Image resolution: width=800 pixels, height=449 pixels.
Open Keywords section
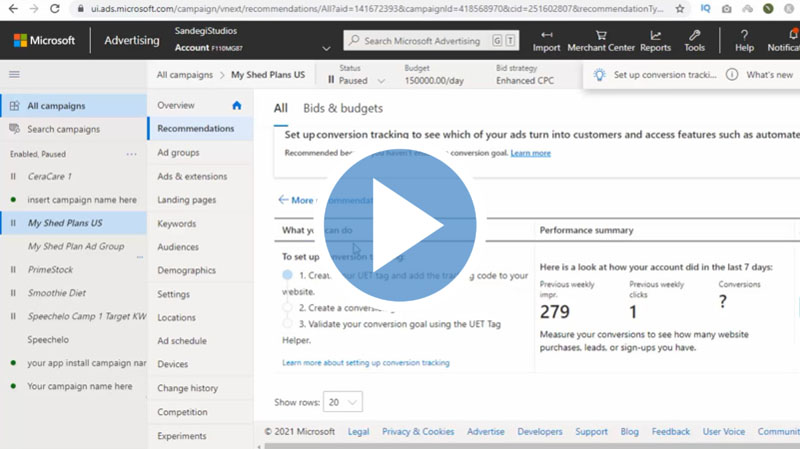point(177,223)
